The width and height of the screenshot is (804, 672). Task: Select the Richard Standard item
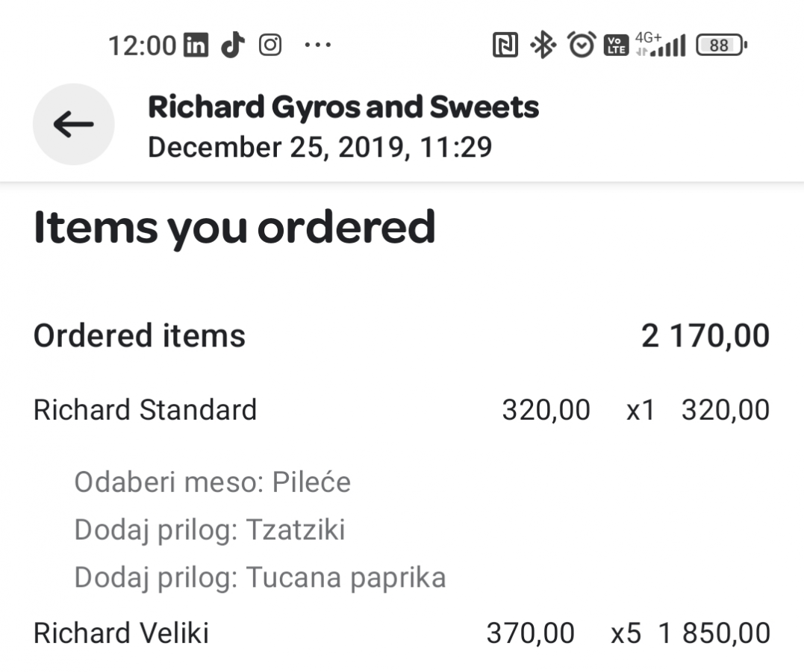coord(145,410)
